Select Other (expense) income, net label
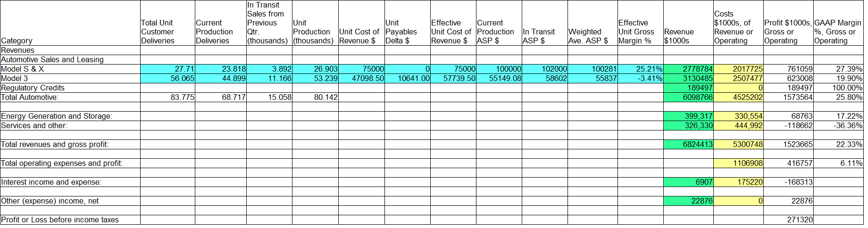This screenshot has height=228, width=868. point(50,201)
